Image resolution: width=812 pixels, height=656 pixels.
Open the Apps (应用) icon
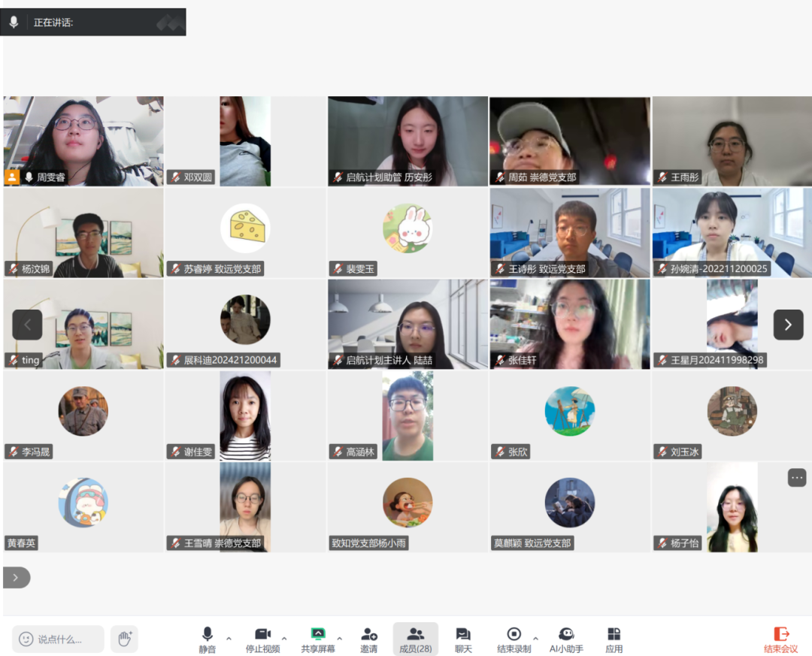click(614, 639)
